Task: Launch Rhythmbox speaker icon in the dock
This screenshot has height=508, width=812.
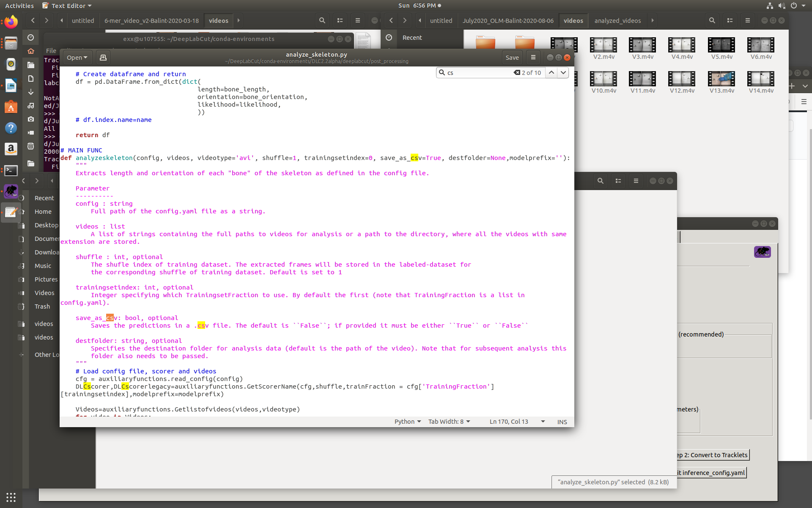Action: [x=10, y=64]
